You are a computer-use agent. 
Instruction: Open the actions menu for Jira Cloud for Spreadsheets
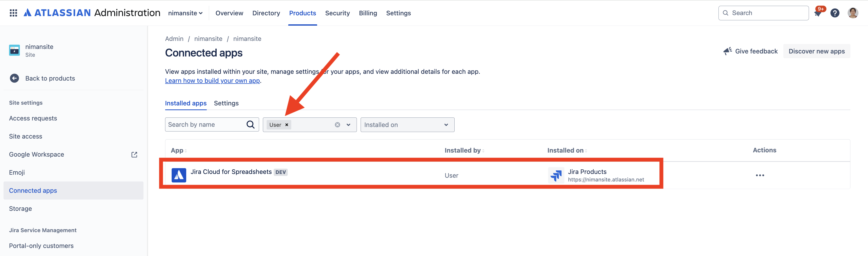point(760,175)
